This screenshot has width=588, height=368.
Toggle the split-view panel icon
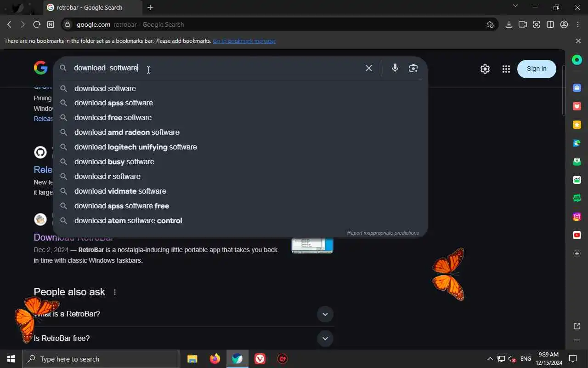click(550, 24)
